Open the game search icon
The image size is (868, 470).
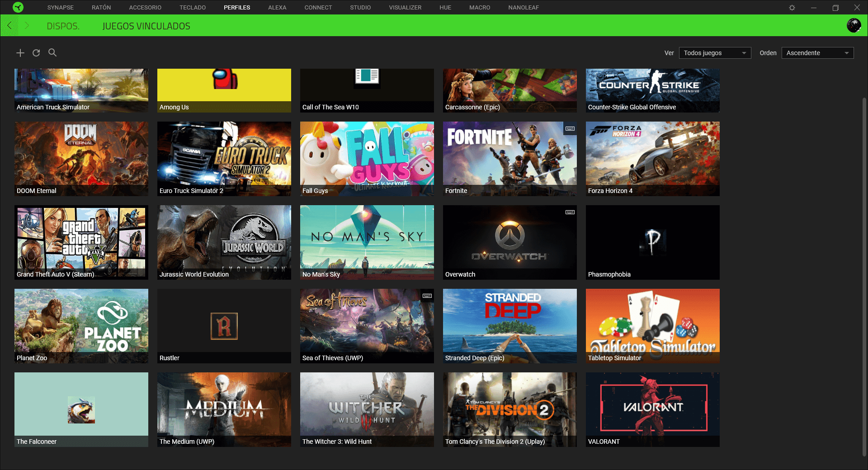[52, 52]
